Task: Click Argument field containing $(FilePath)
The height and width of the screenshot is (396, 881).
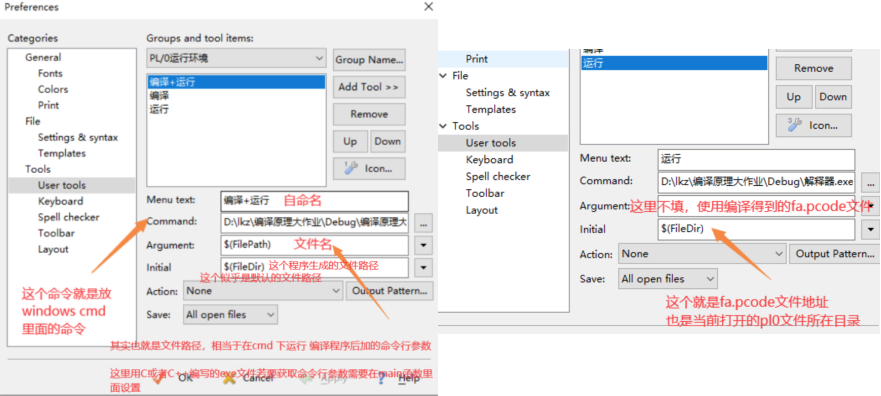Action: coord(315,245)
